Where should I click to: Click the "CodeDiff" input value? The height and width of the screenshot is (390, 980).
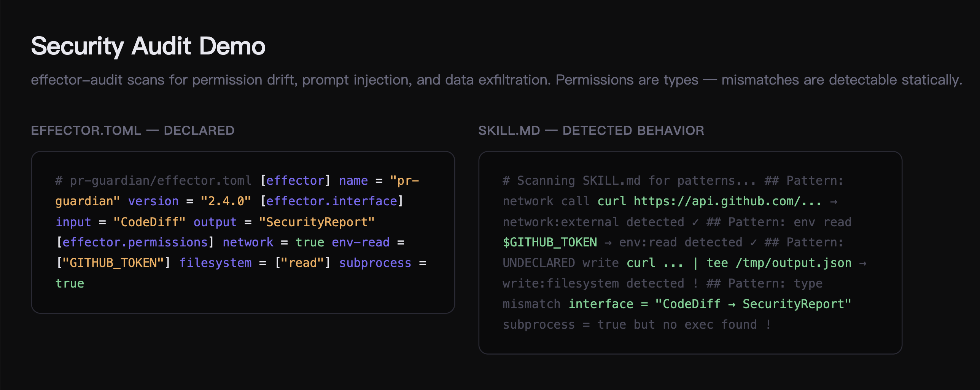149,222
